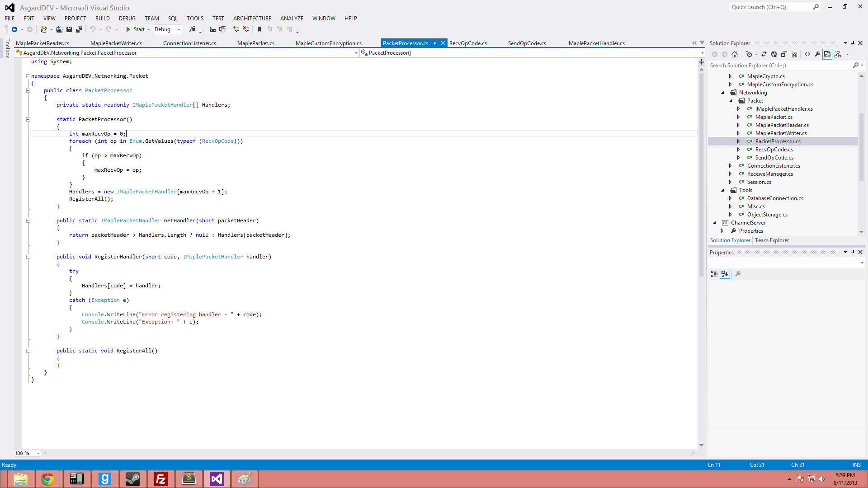Screen dimensions: 868x488
Task: Click the Save All toolbar icon
Action: tap(79, 29)
